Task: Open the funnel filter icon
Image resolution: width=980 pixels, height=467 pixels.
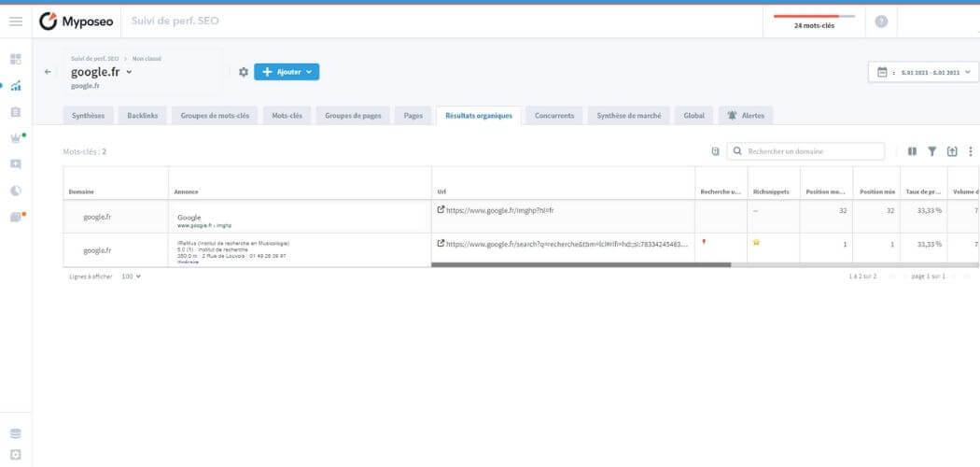Action: (x=931, y=151)
